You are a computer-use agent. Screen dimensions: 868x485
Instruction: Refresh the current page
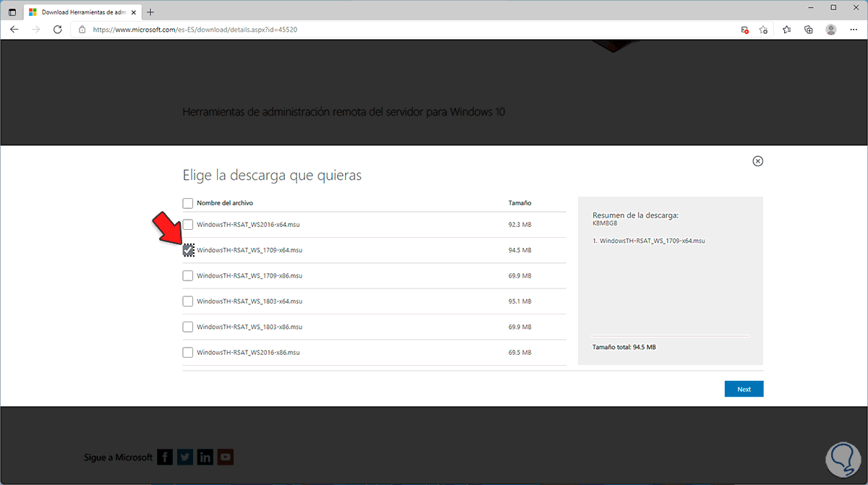pyautogui.click(x=58, y=30)
